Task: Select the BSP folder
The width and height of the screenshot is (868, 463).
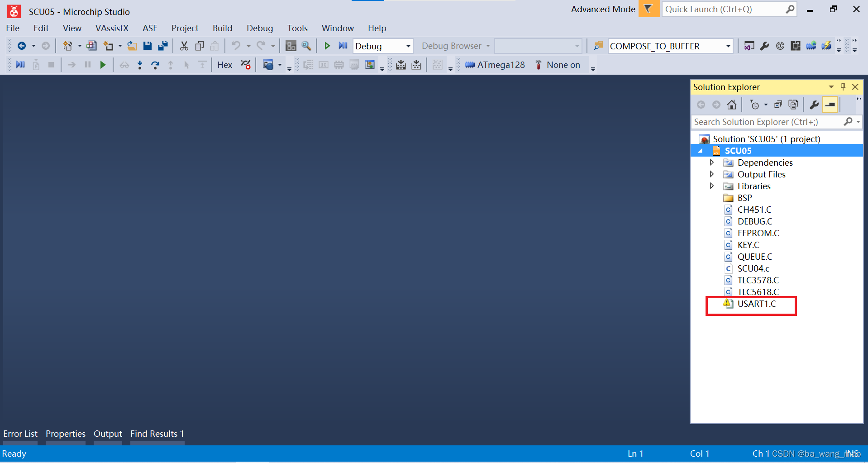Action: (x=744, y=198)
